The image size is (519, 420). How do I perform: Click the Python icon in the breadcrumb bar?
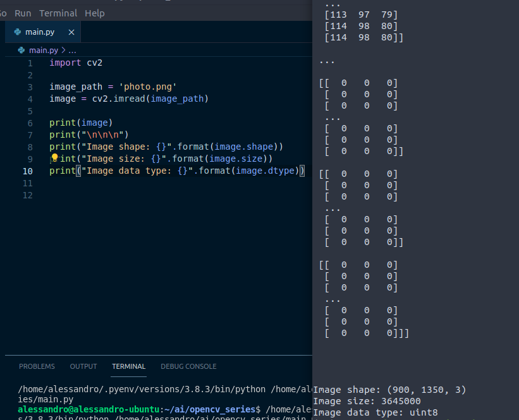22,50
